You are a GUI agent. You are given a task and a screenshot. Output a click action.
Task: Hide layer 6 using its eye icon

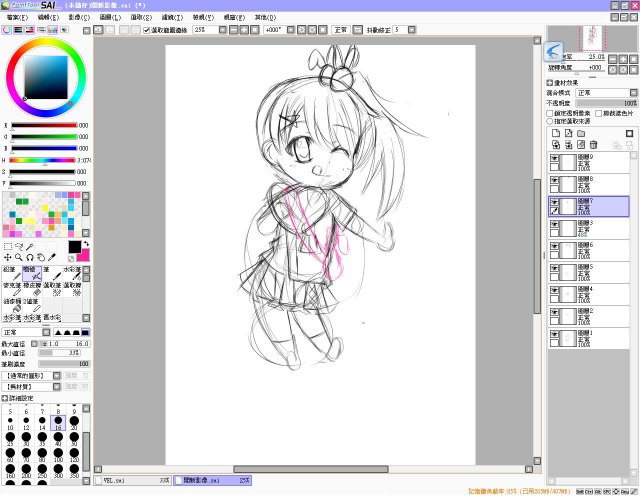[554, 246]
